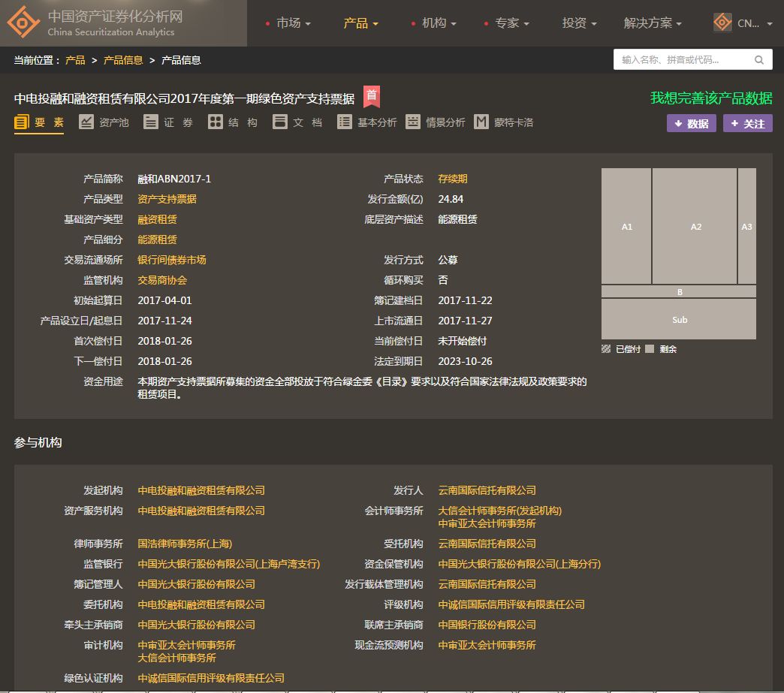Screen dimensions: 784x693
Task: Expand the 专家 dropdown menu
Action: point(512,23)
